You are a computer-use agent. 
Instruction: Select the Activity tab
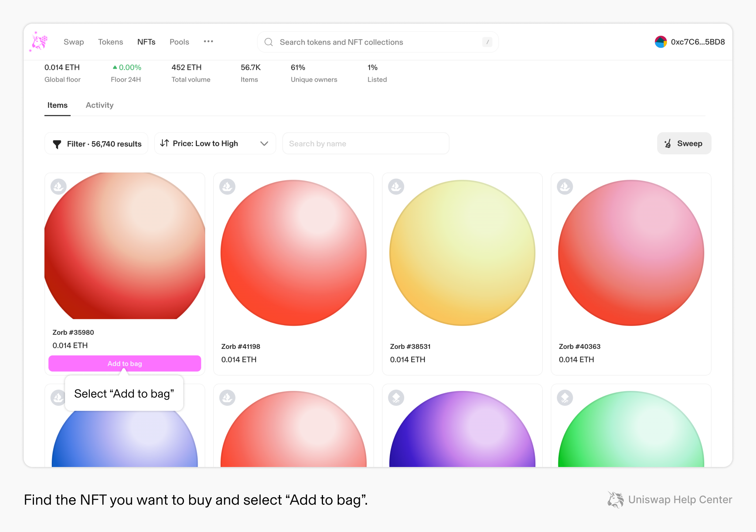99,105
